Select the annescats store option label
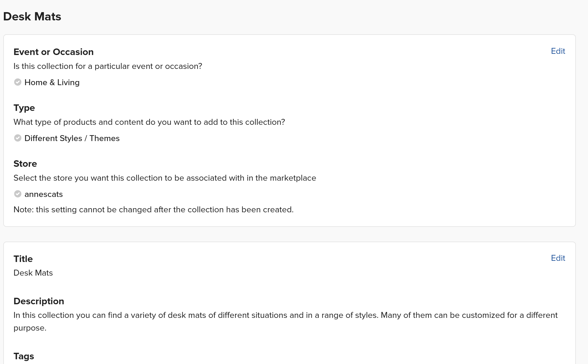Viewport: 588px width, 364px height. (x=44, y=194)
